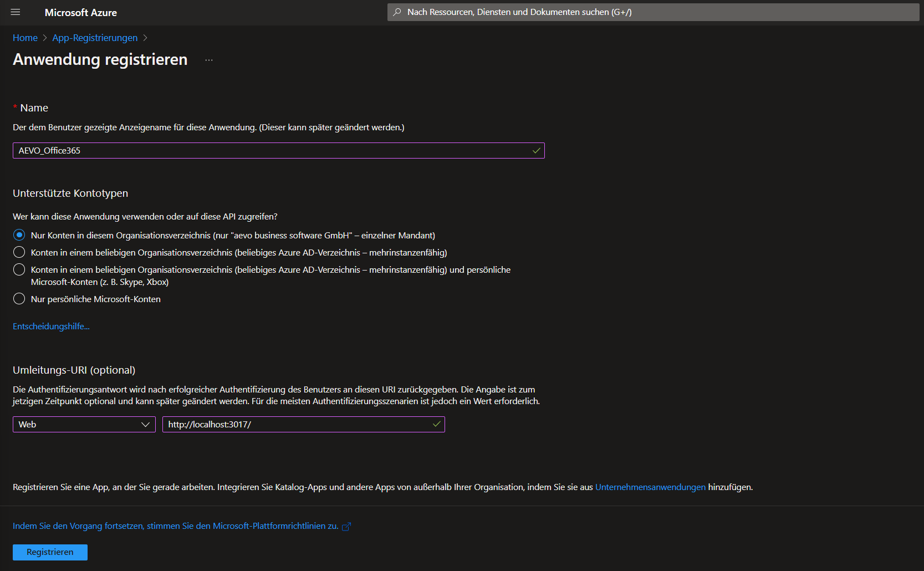Screen dimensions: 924x571
Task: Click the magnifier icon in the search bar
Action: point(396,12)
